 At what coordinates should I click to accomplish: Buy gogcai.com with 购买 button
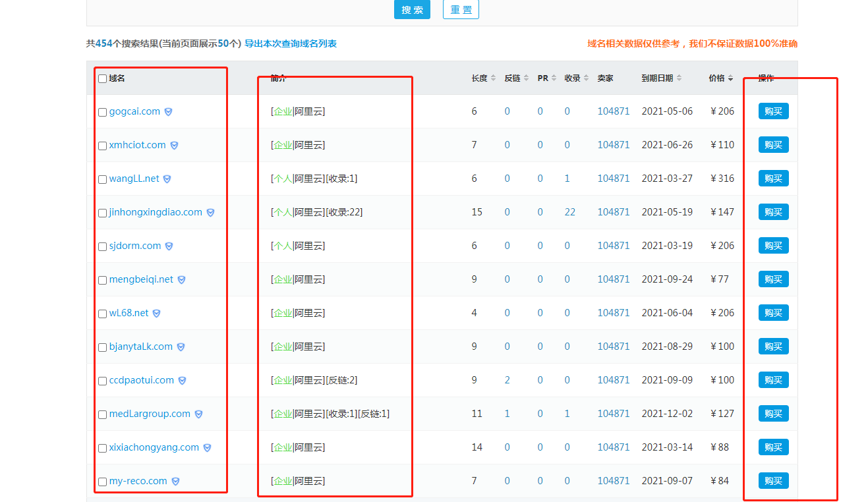coord(773,111)
